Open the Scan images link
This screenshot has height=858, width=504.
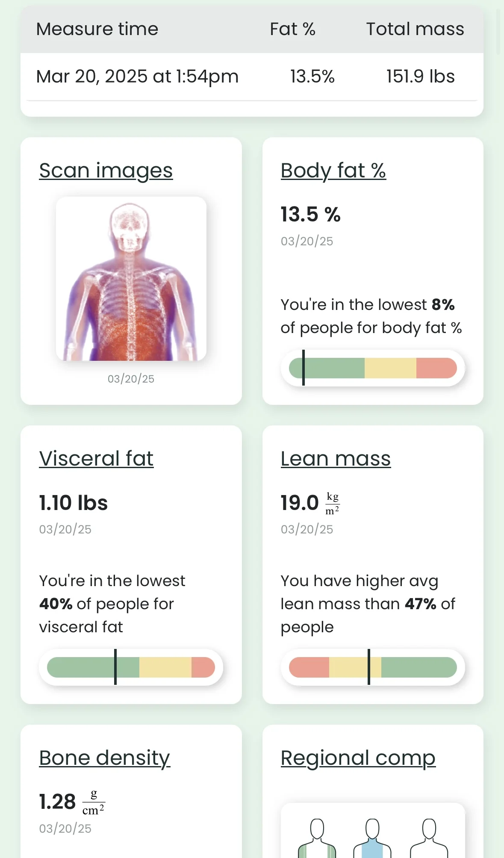(106, 171)
